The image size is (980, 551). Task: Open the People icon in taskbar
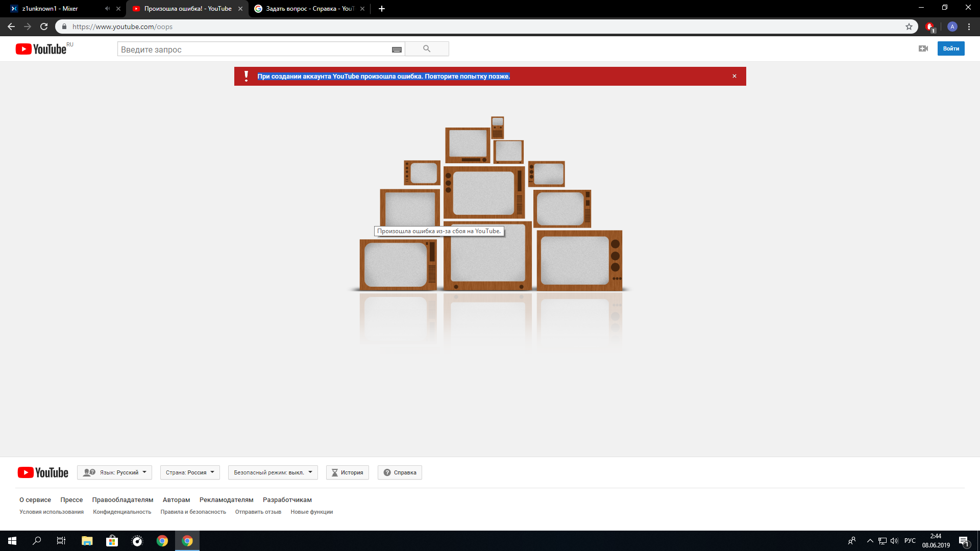852,541
